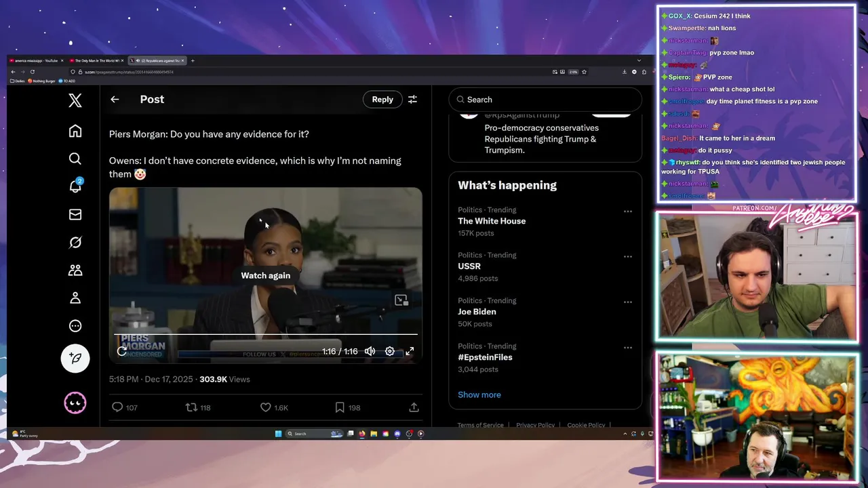Viewport: 868px width, 488px height.
Task: Switch to The Only Man In The World tab
Action: (97, 60)
